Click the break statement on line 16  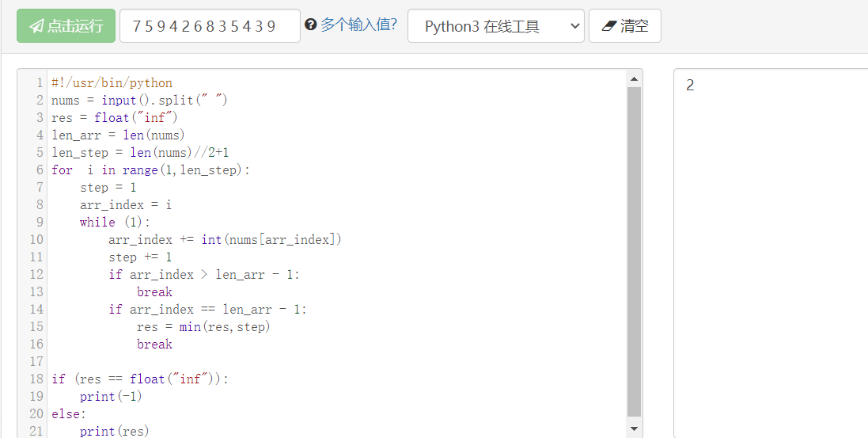[154, 345]
